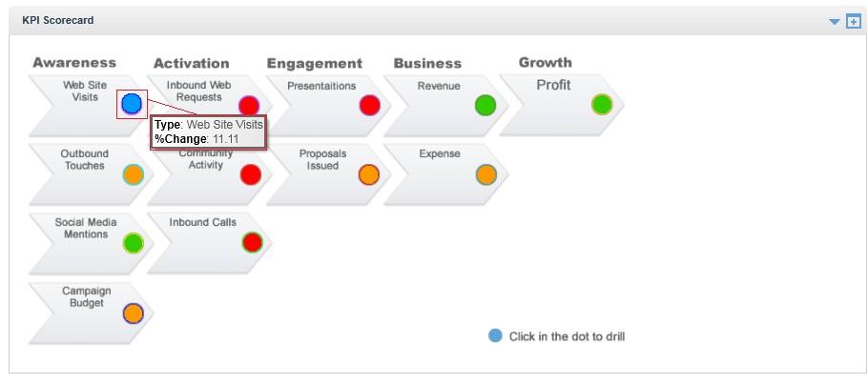The image size is (868, 384).
Task: Click the Web Site Visits tooltip box
Action: (x=209, y=131)
